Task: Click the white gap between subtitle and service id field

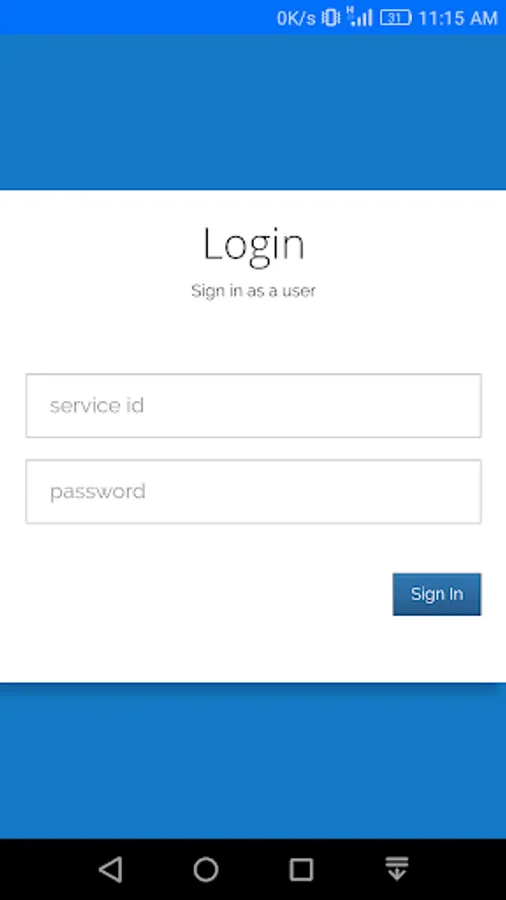Action: (253, 338)
